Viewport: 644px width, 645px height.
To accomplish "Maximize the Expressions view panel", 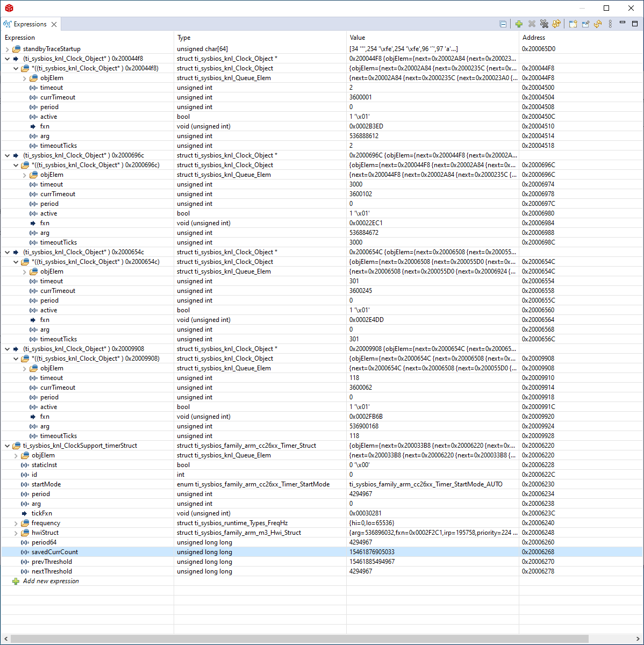I will pyautogui.click(x=635, y=24).
